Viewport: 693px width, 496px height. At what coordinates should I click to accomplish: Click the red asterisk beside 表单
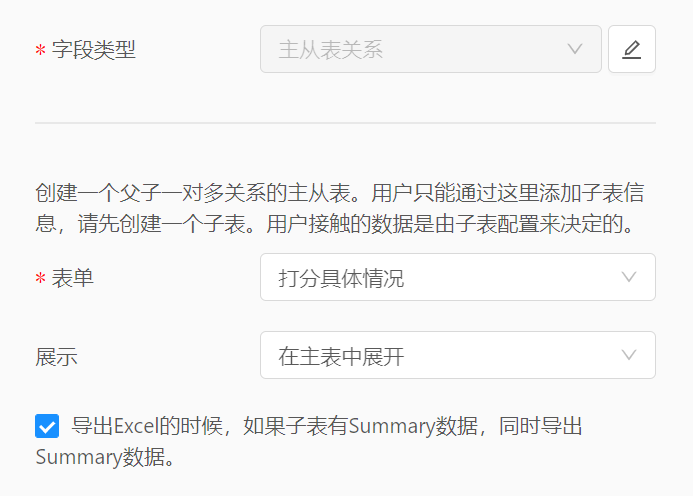[x=40, y=278]
